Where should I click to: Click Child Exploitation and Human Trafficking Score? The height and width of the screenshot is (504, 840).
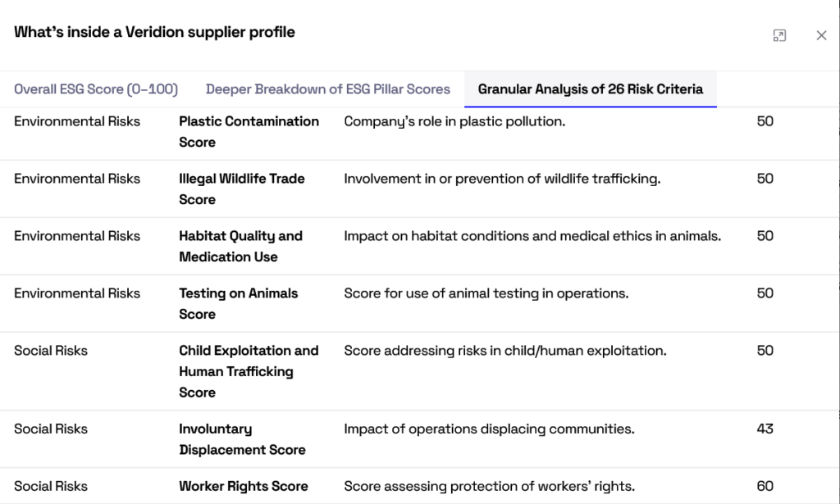(249, 371)
